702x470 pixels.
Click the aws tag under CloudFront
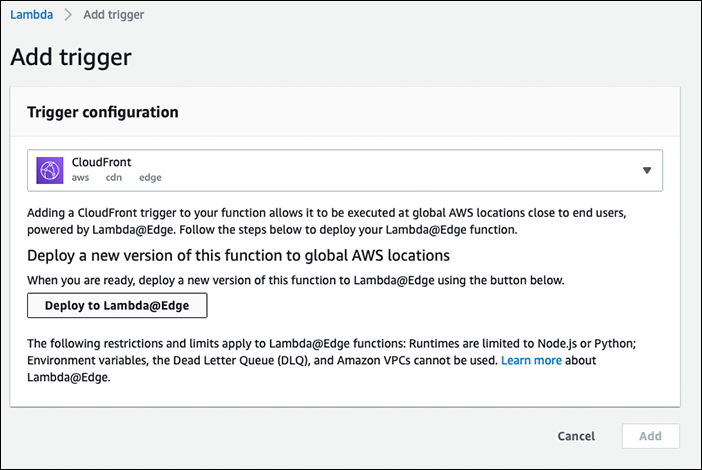point(80,178)
